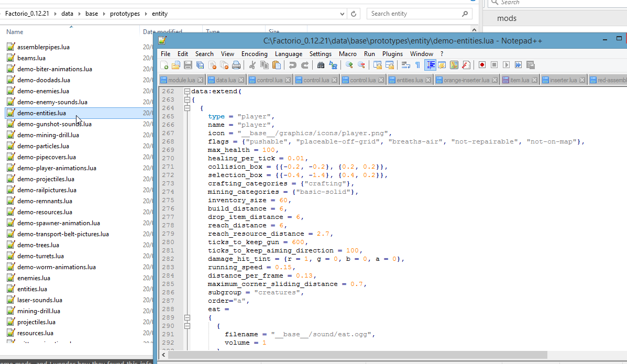Toggle show all characters pilcrow
The image size is (627, 364).
[x=417, y=65]
